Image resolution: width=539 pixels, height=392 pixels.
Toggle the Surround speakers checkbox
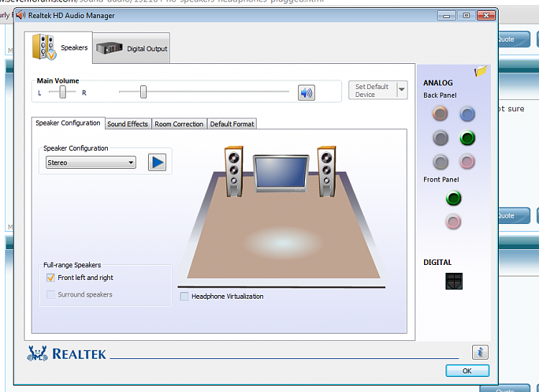click(50, 294)
